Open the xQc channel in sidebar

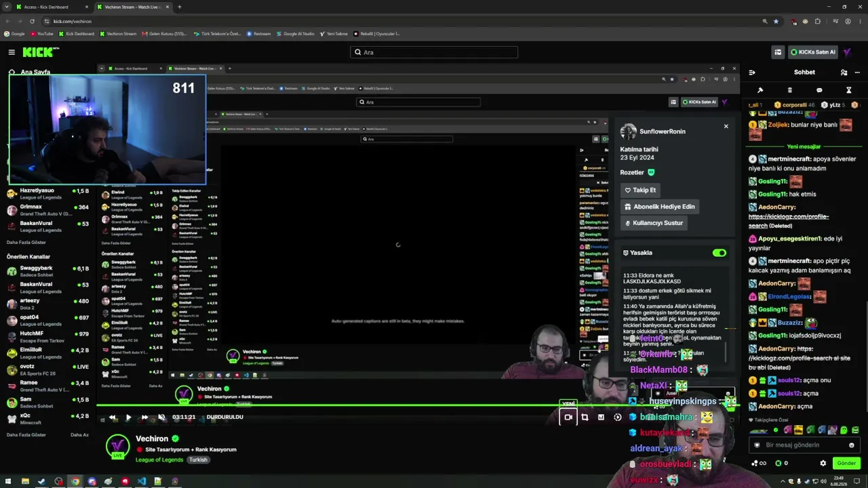tap(47, 419)
